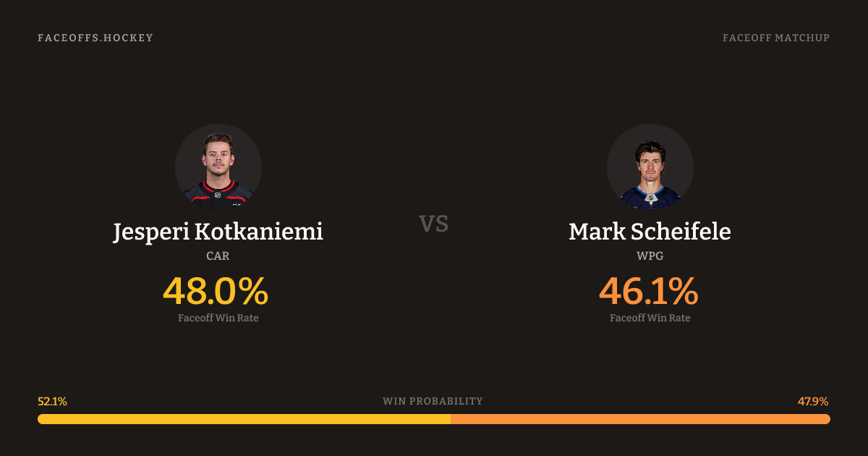Click the WPG team abbreviation
868x456 pixels.
tap(650, 256)
